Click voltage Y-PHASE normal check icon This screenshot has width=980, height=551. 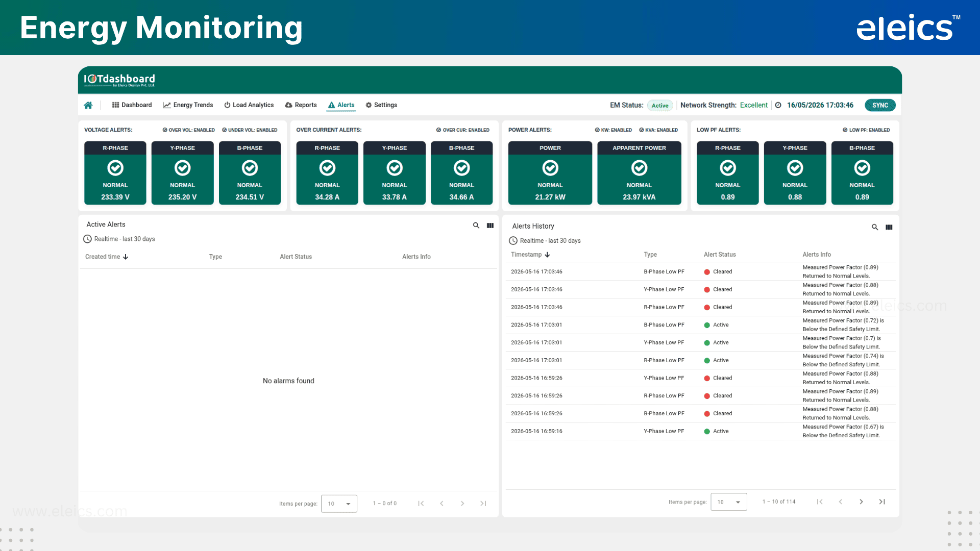tap(183, 168)
